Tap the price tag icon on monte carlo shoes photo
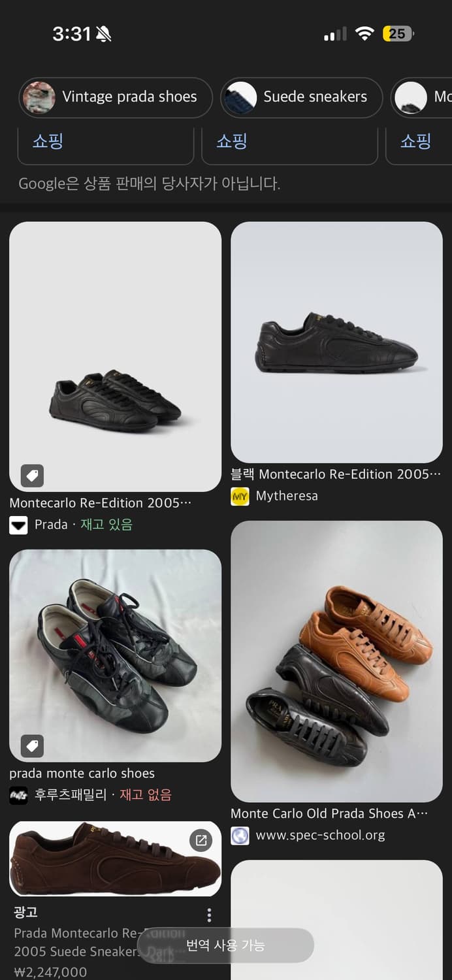 [32, 745]
